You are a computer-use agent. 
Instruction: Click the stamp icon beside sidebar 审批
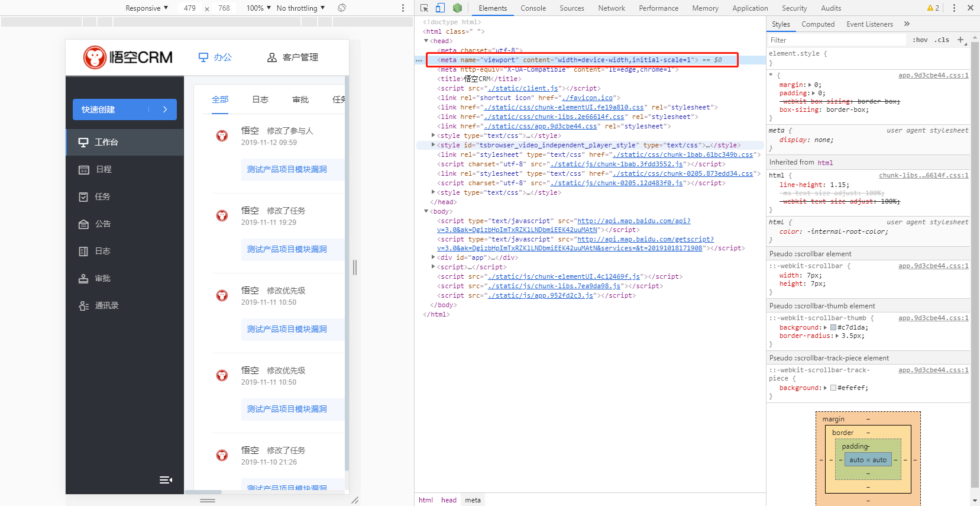[x=83, y=278]
